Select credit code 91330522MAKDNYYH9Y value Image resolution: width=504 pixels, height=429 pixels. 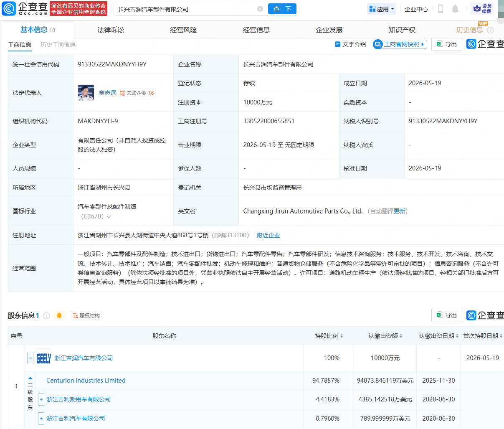pos(112,64)
